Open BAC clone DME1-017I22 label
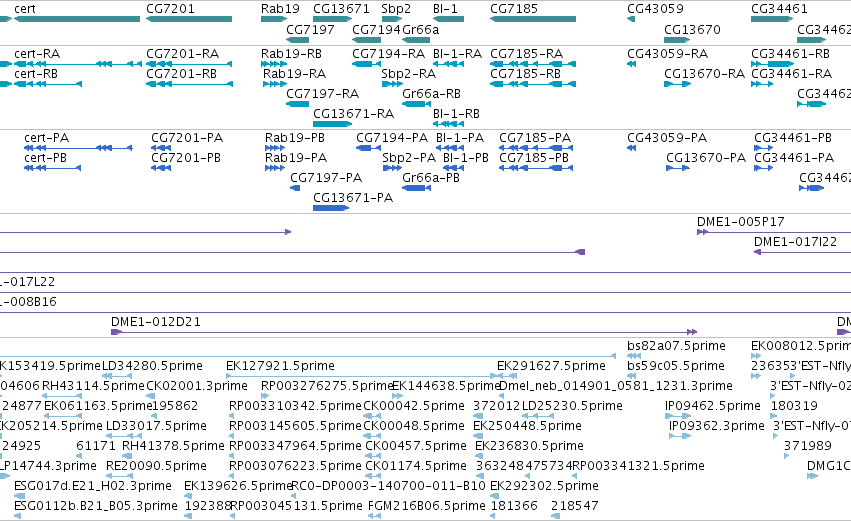Screen dimensions: 851x521 796,242
